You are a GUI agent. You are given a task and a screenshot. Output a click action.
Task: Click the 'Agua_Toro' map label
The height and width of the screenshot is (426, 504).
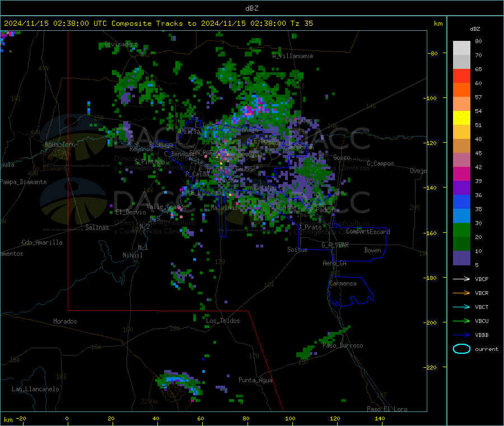coord(60,144)
